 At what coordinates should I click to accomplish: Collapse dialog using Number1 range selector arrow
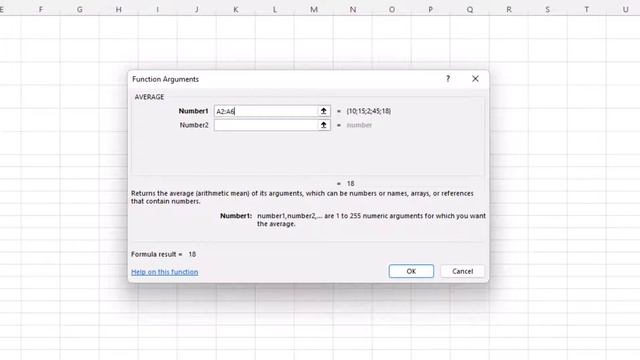(324, 111)
